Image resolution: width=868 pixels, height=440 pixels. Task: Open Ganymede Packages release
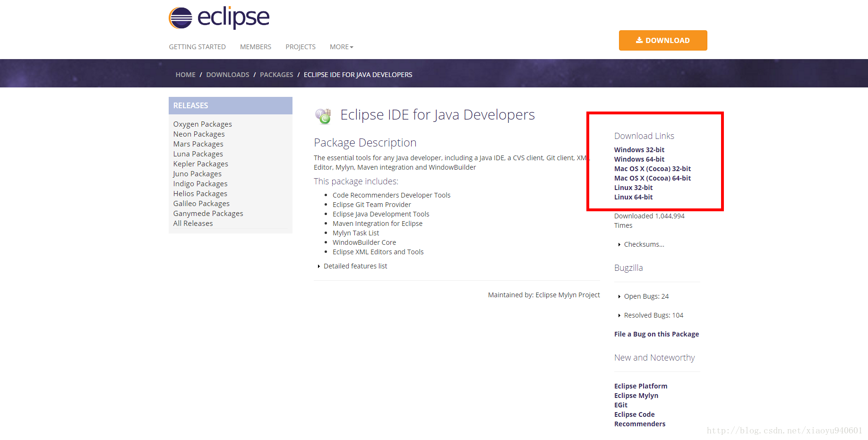[208, 214]
